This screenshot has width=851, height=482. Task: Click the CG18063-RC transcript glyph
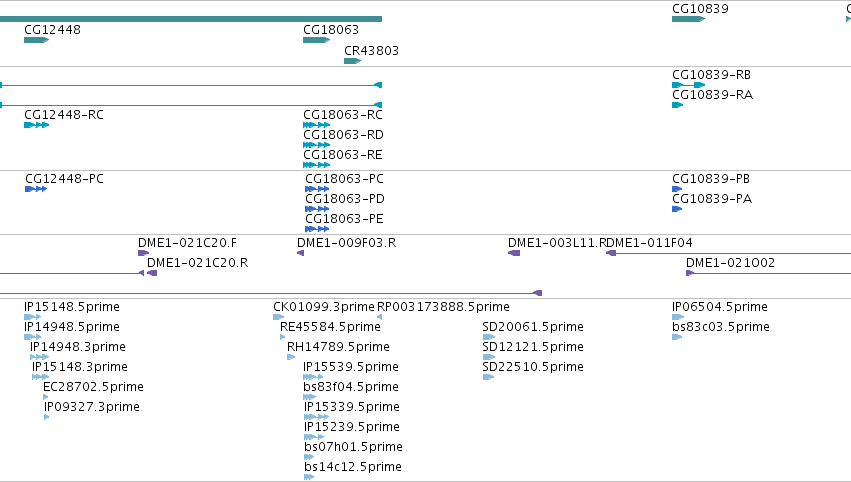[316, 125]
